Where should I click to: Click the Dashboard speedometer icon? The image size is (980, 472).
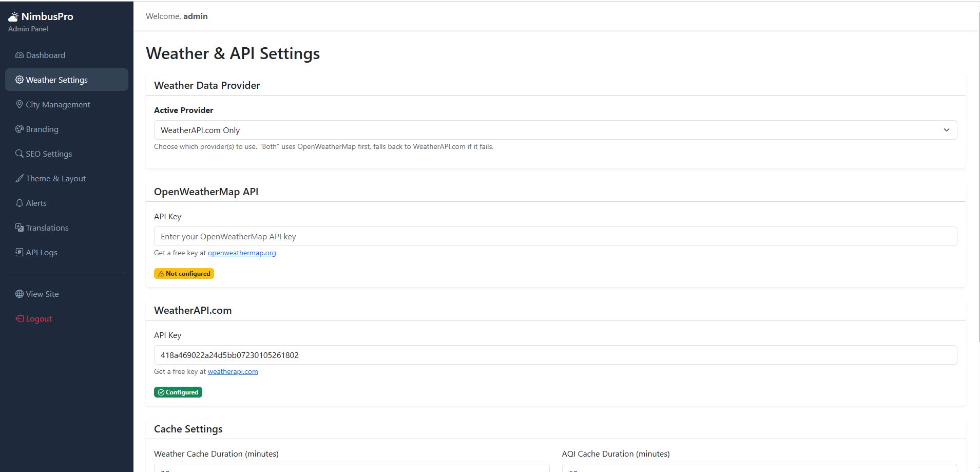(20, 55)
